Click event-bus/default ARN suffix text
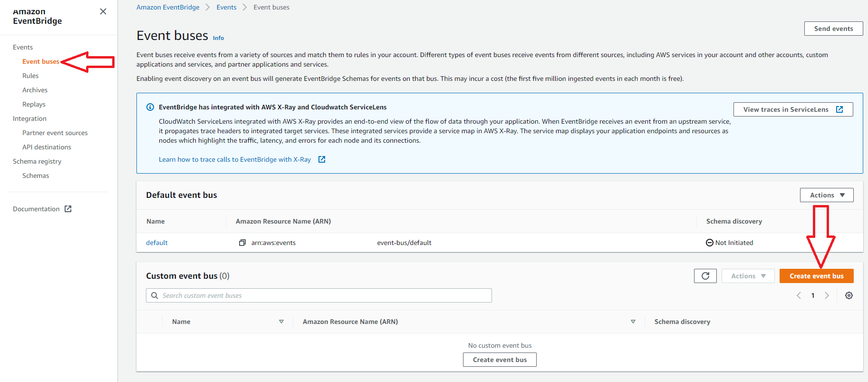Image resolution: width=868 pixels, height=382 pixels. 404,243
